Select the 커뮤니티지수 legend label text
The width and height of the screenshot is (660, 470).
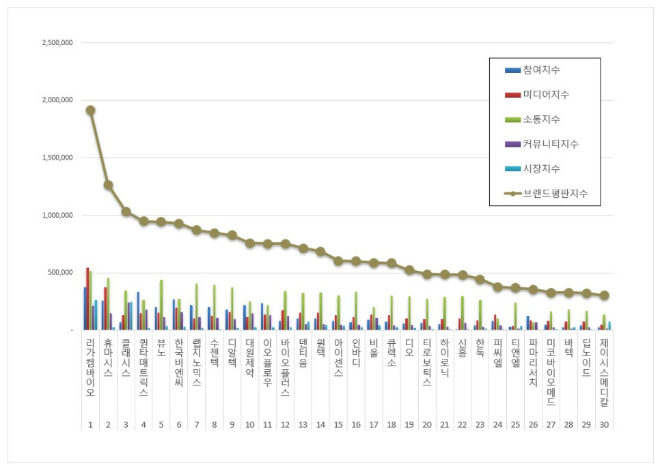[x=549, y=145]
